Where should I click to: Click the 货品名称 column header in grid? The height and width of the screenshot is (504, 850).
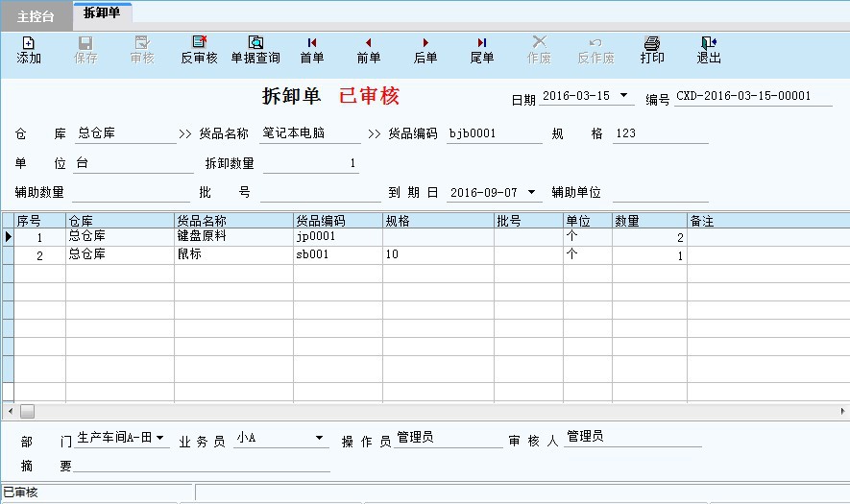pos(233,221)
